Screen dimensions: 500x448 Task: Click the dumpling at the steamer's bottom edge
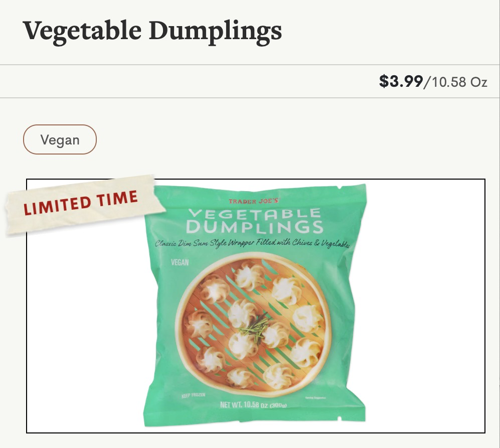(240, 378)
